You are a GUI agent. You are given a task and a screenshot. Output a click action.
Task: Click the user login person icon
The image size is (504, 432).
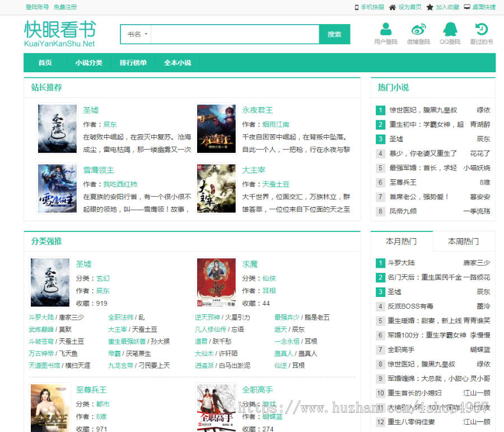click(386, 29)
